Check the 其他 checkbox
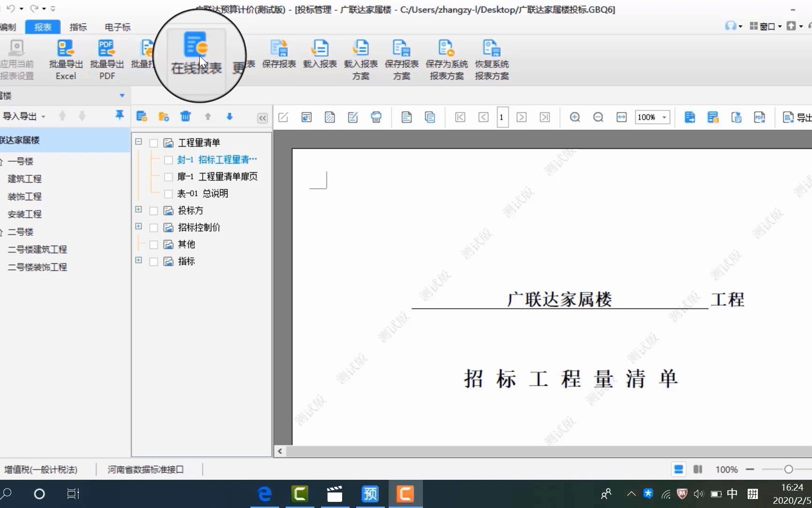 pyautogui.click(x=153, y=245)
